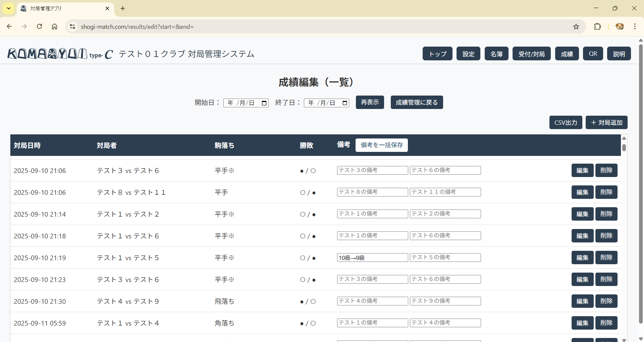Open the 受付/対局 menu item
The image size is (644, 342).
pos(531,54)
